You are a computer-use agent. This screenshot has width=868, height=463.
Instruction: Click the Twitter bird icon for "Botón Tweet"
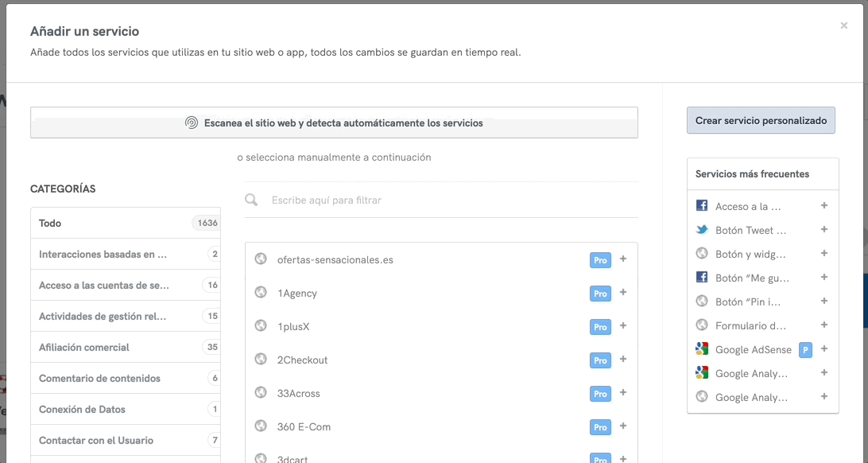point(702,229)
